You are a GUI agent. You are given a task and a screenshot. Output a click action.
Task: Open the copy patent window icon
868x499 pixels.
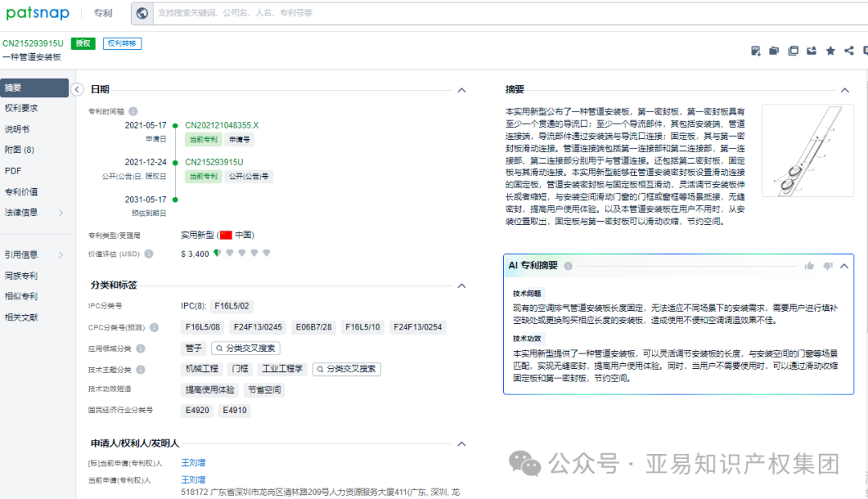[793, 51]
